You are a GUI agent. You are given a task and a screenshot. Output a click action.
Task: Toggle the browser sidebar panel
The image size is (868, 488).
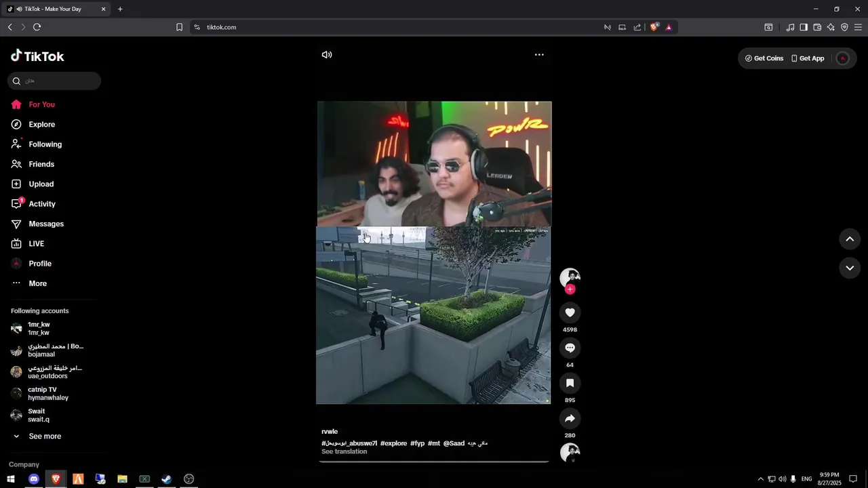point(804,27)
